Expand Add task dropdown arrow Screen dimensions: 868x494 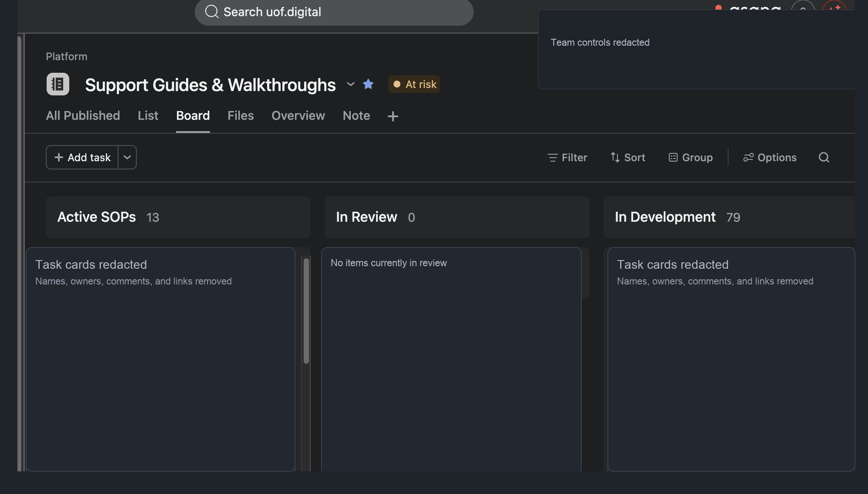127,157
